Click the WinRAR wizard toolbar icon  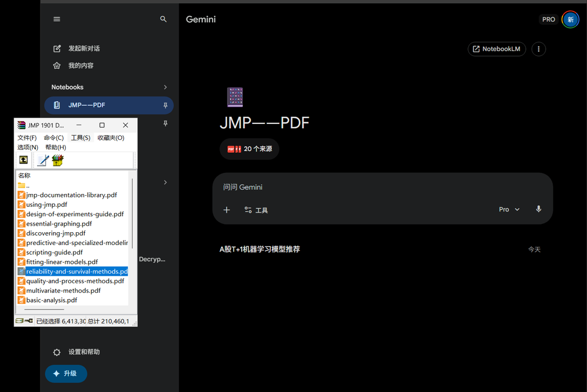coord(43,160)
